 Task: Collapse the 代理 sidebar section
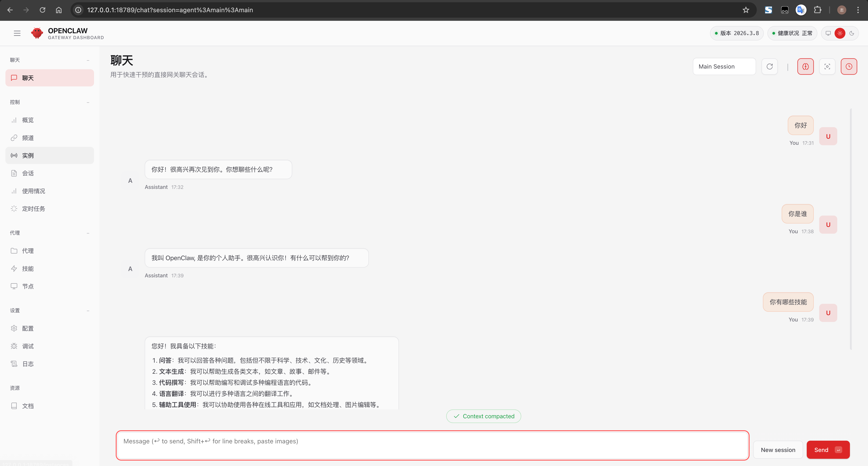[88, 233]
